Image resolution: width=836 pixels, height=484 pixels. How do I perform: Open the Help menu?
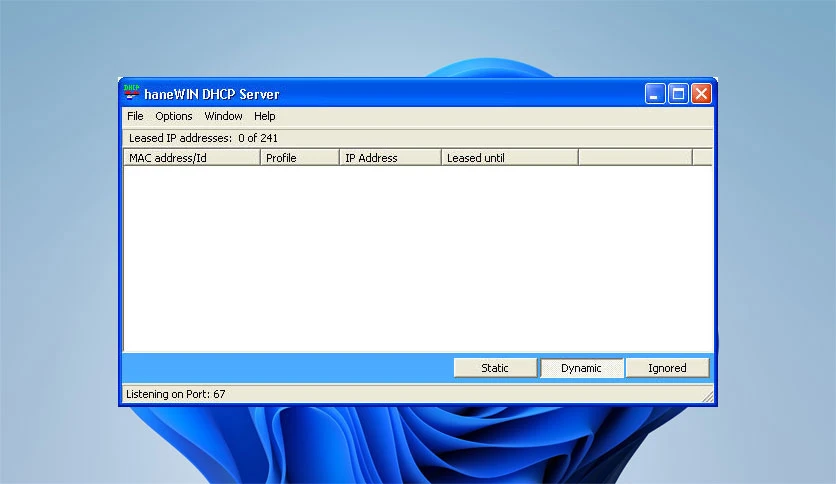[264, 116]
